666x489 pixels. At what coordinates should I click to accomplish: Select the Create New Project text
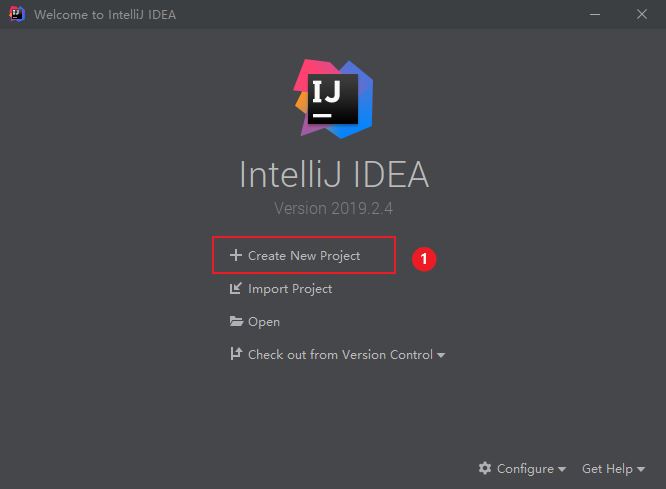304,256
